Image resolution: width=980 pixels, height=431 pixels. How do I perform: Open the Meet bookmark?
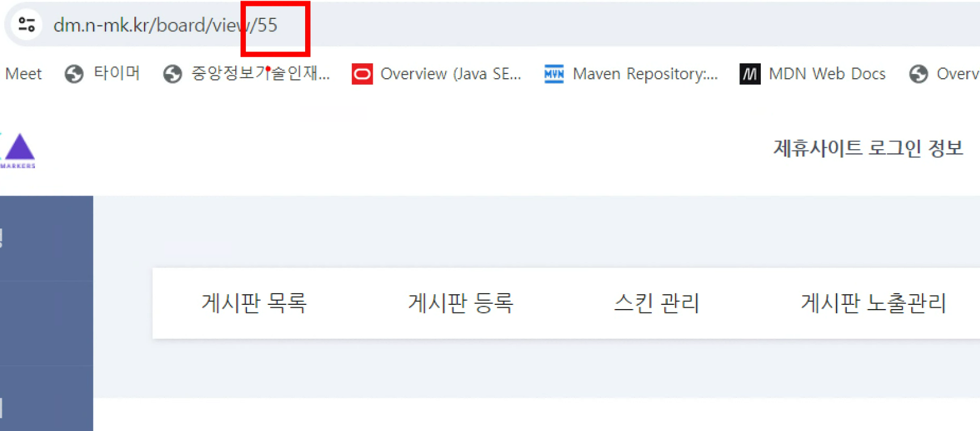point(23,74)
